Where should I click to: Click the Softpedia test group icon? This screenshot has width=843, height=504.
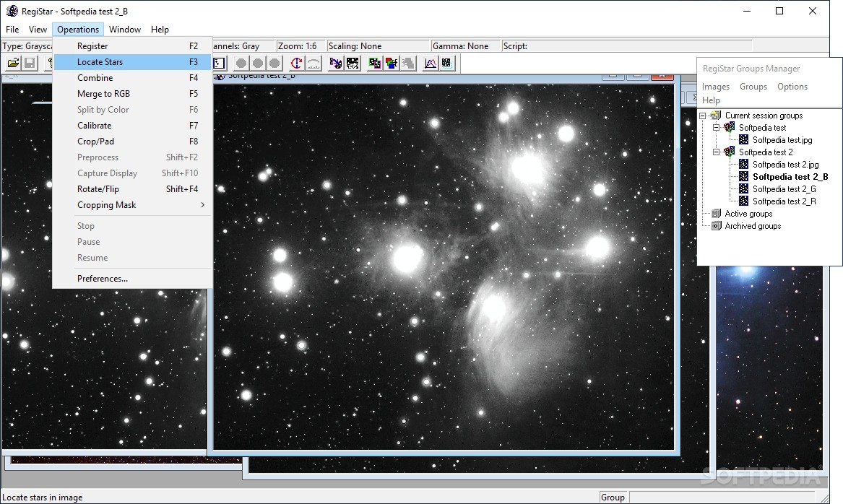click(729, 127)
